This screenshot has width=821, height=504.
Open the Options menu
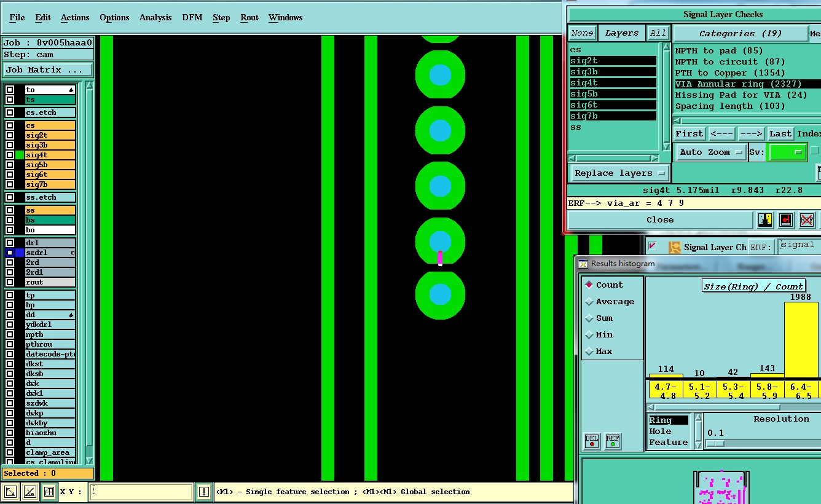point(114,17)
